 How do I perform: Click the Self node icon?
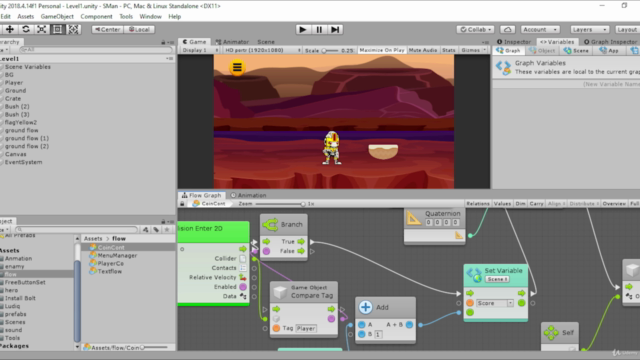click(551, 333)
